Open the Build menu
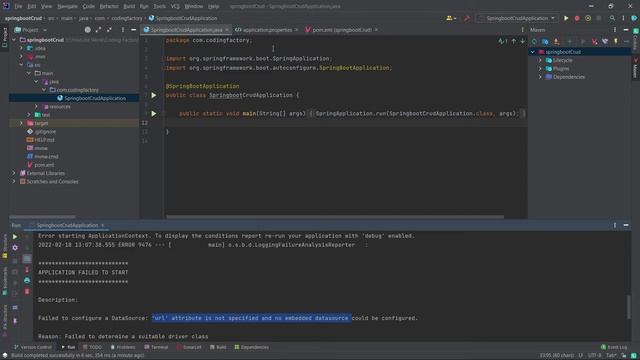 [x=129, y=6]
